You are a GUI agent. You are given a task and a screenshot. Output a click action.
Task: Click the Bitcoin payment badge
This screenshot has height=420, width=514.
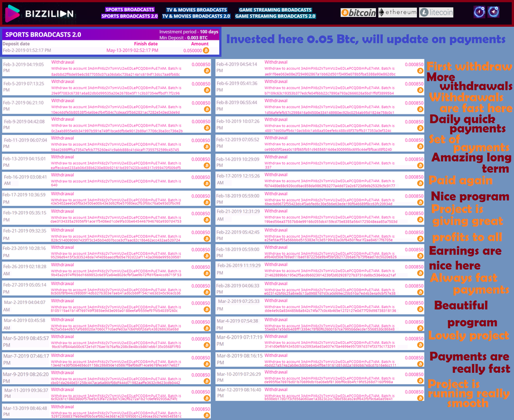[358, 13]
